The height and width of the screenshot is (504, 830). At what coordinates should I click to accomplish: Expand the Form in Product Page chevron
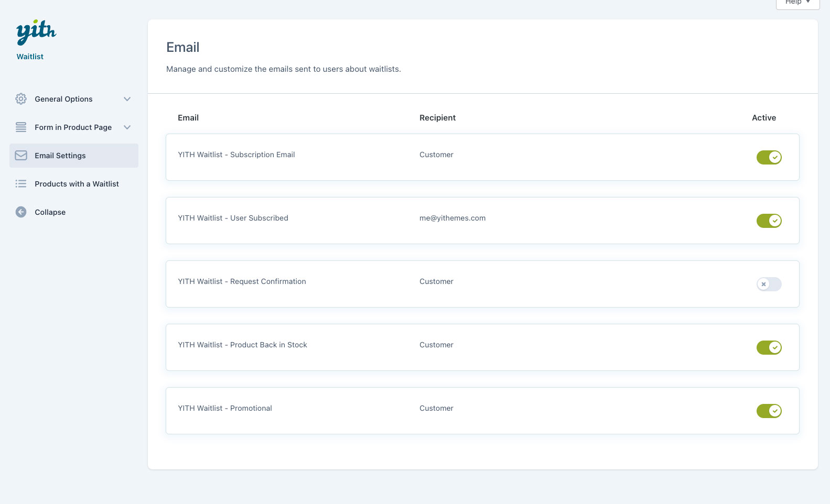point(127,127)
